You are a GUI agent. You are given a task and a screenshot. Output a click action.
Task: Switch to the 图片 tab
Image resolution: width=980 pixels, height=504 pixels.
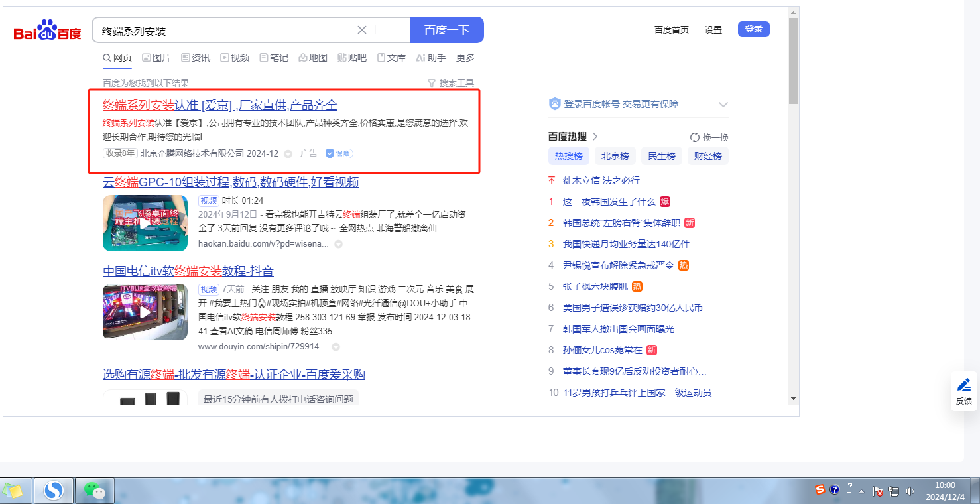point(156,58)
